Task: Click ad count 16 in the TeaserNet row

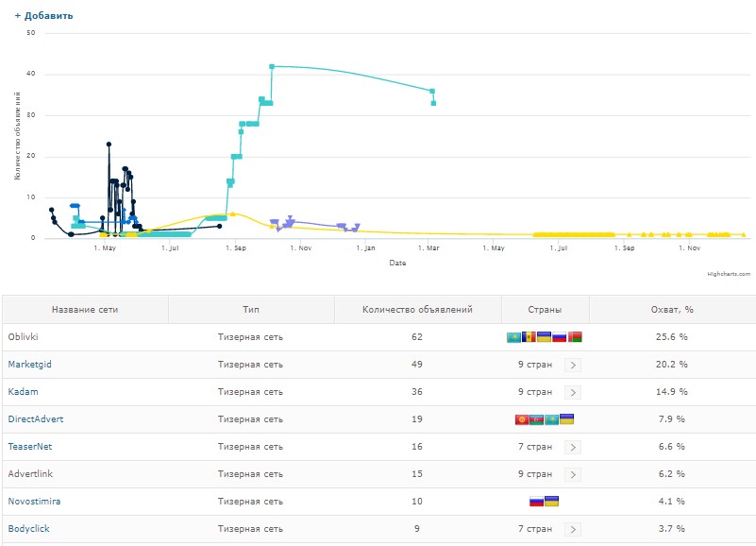Action: pos(417,447)
